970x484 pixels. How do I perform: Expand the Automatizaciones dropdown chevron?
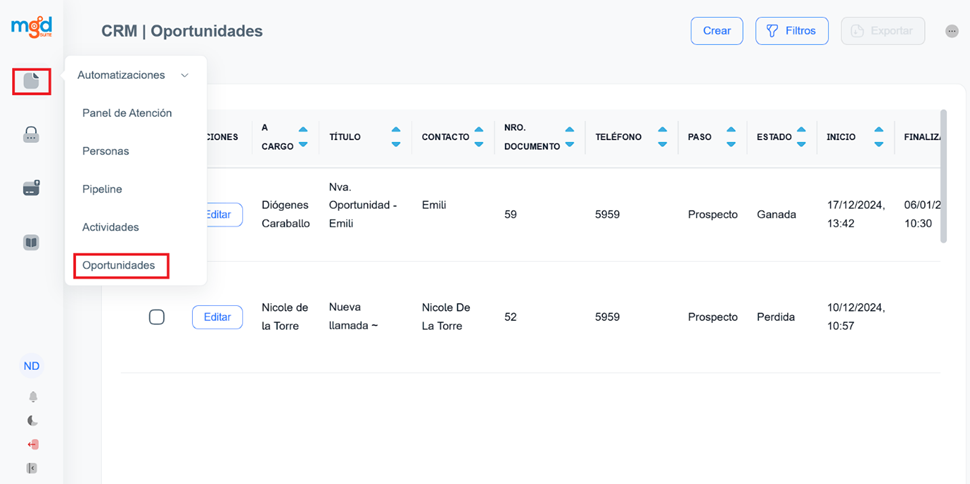[x=185, y=75]
